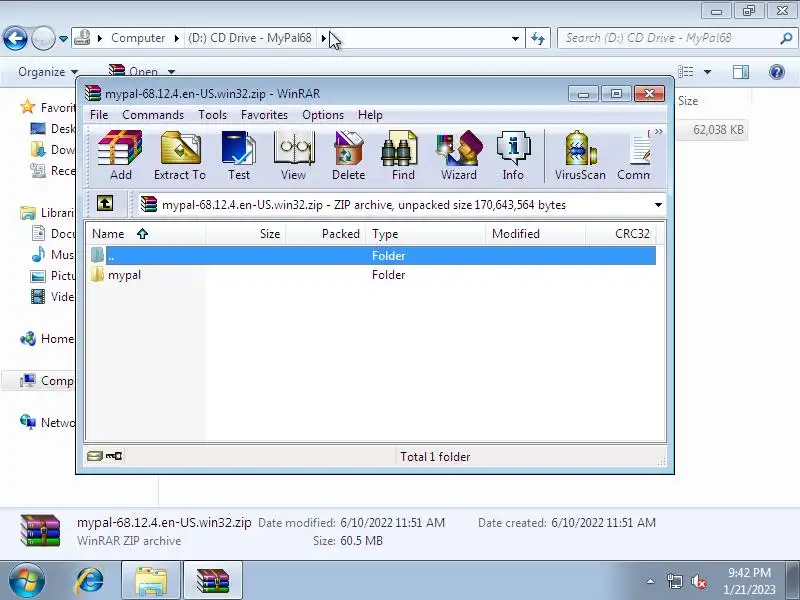Screen dimensions: 800x600
Task: Launch Internet Explorer from the taskbar
Action: click(x=90, y=581)
